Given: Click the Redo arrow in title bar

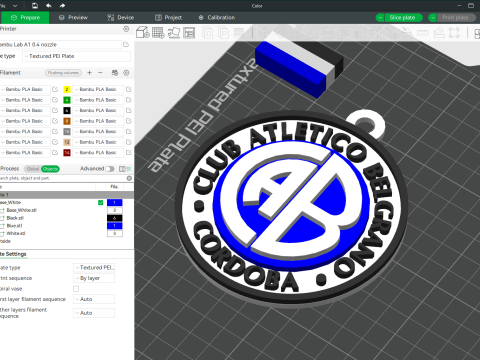Looking at the screenshot, I should click(62, 5).
